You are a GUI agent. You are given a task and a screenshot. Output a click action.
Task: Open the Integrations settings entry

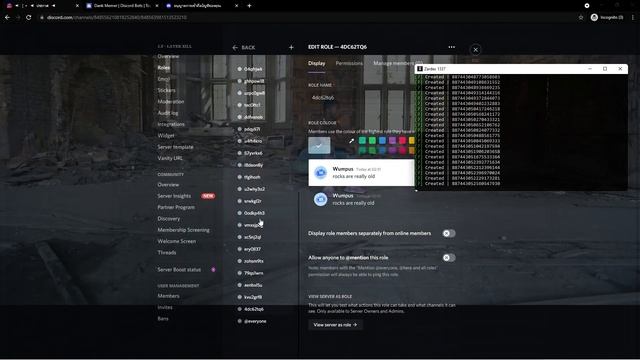pos(171,124)
